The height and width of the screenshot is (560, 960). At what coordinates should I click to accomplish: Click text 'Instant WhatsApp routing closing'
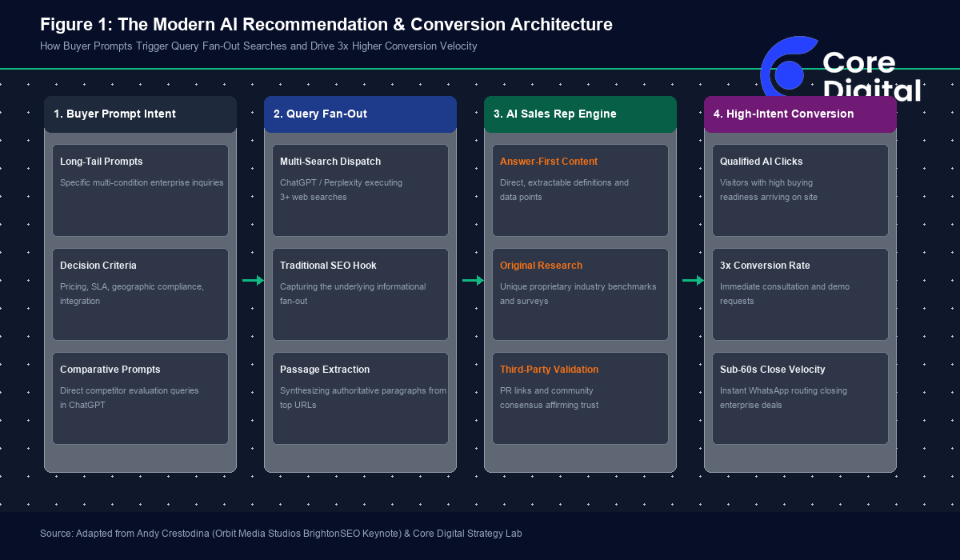point(784,390)
